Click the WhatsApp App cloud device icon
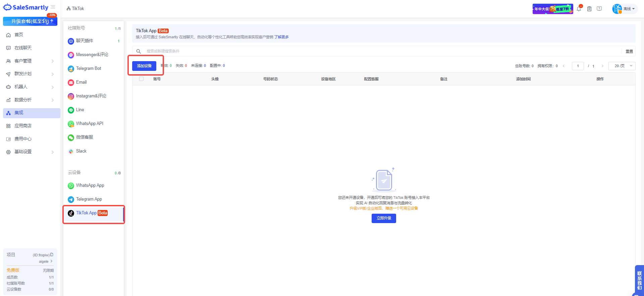Image resolution: width=644 pixels, height=296 pixels. [x=71, y=186]
